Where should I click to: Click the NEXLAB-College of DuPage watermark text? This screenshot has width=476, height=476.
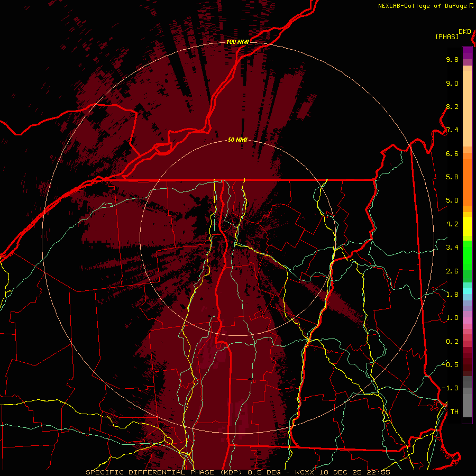[423, 6]
